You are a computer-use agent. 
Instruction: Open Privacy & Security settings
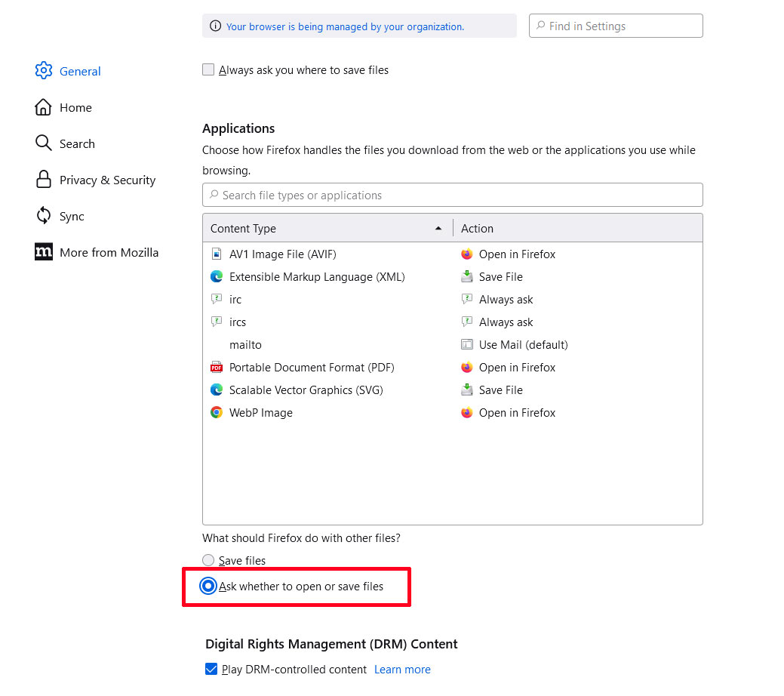pyautogui.click(x=107, y=180)
